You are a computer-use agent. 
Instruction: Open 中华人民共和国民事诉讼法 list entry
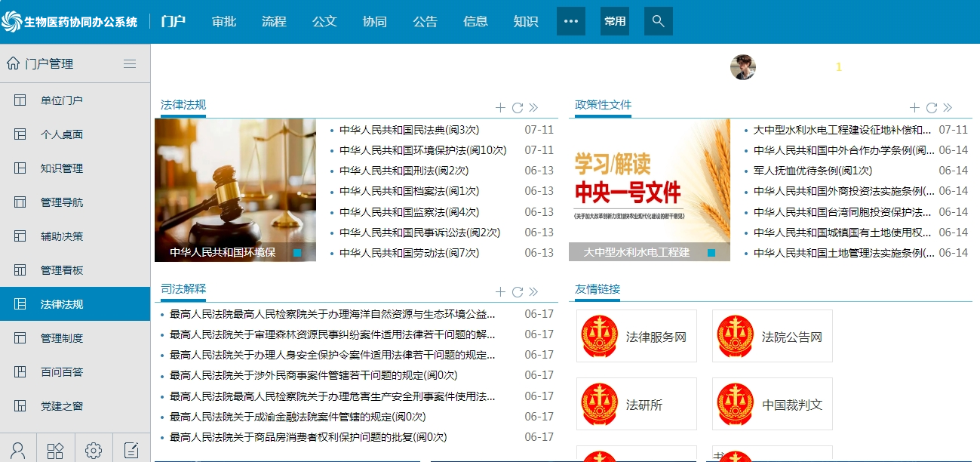point(419,233)
